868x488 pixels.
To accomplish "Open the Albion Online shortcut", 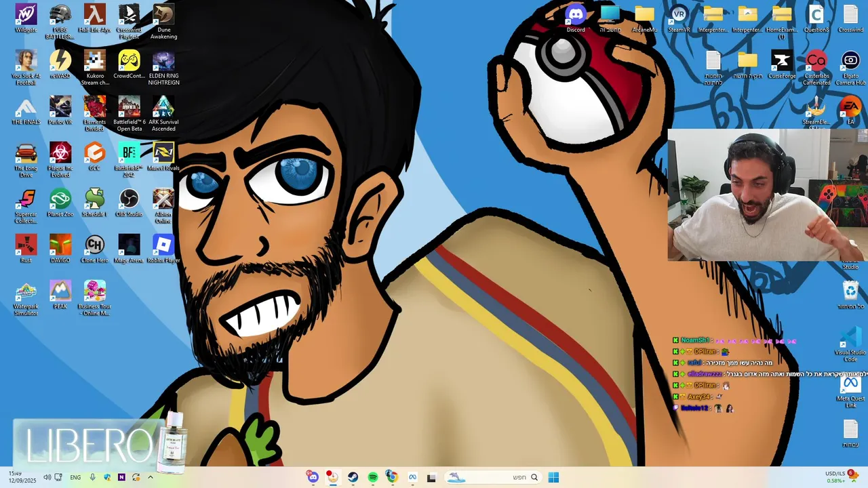I will [163, 205].
